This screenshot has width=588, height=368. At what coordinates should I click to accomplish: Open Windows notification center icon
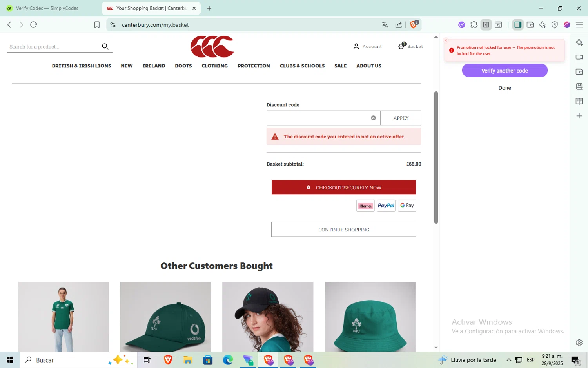[575, 360]
